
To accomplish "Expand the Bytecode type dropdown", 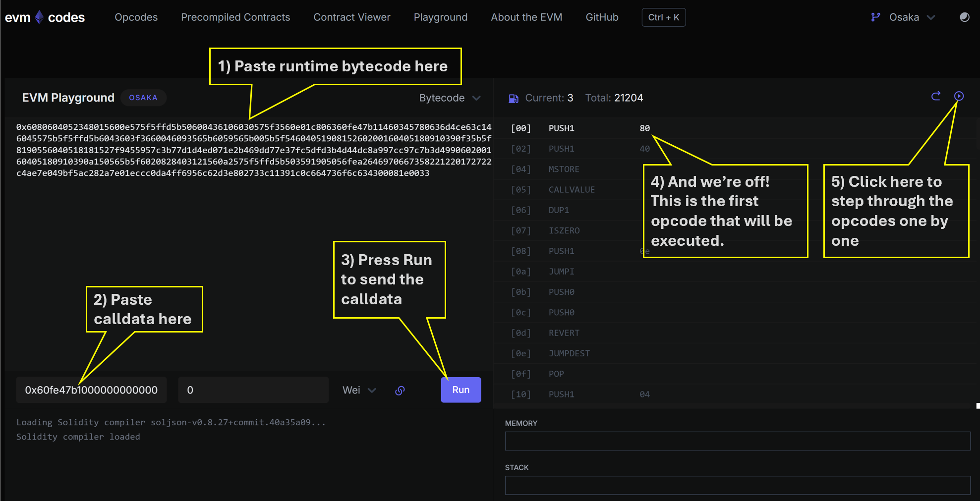I will coord(450,98).
